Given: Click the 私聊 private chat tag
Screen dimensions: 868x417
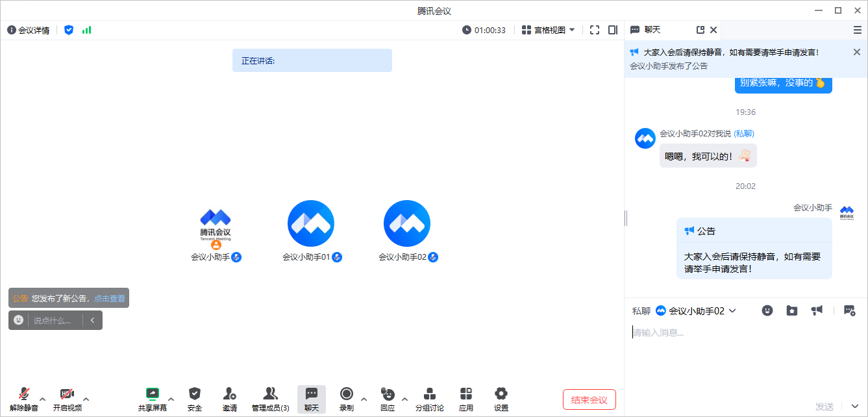Looking at the screenshot, I should (x=744, y=133).
